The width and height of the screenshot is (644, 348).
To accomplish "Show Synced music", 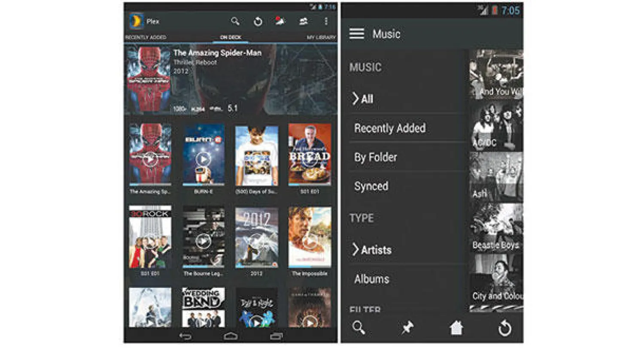I will [x=371, y=186].
